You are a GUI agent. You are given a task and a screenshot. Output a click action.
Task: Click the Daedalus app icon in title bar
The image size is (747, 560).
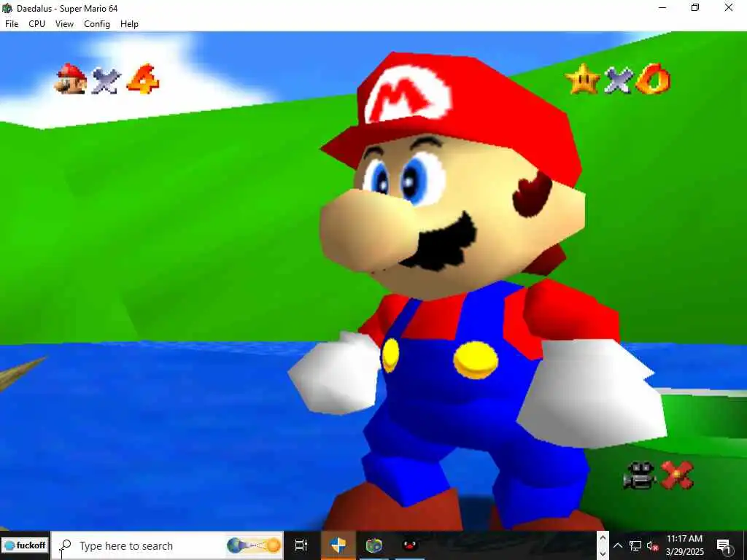(7, 8)
